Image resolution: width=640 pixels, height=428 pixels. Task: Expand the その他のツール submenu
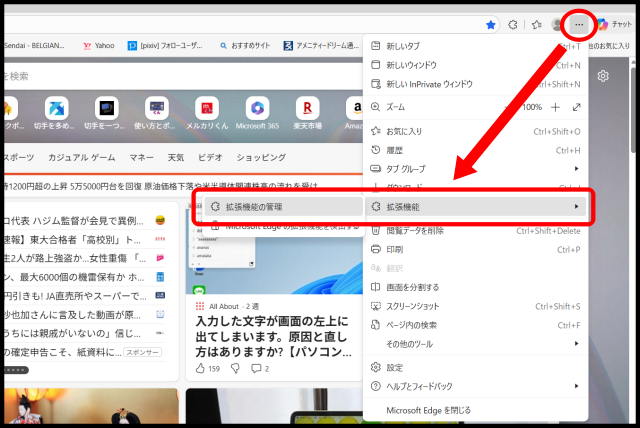coord(476,344)
